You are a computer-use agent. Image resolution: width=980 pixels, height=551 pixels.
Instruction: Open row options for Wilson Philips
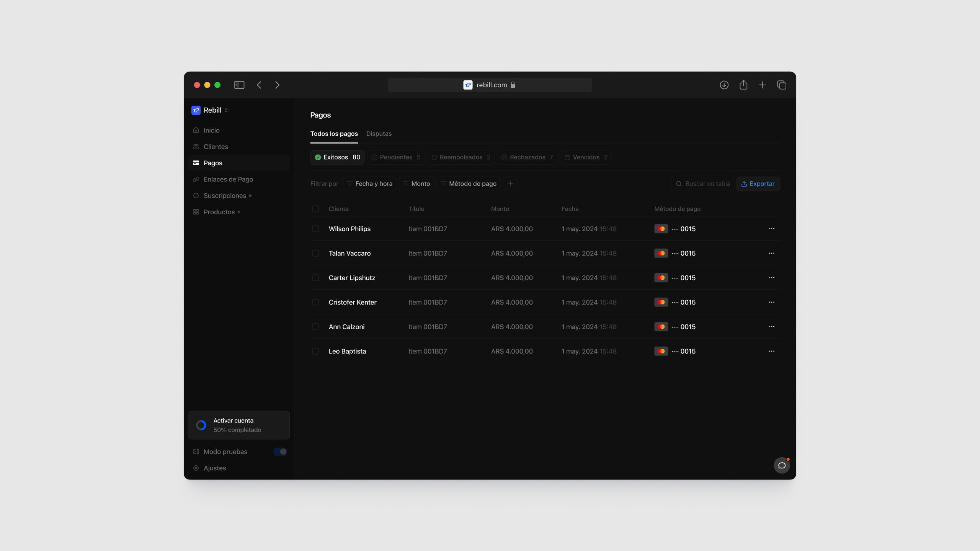point(771,229)
